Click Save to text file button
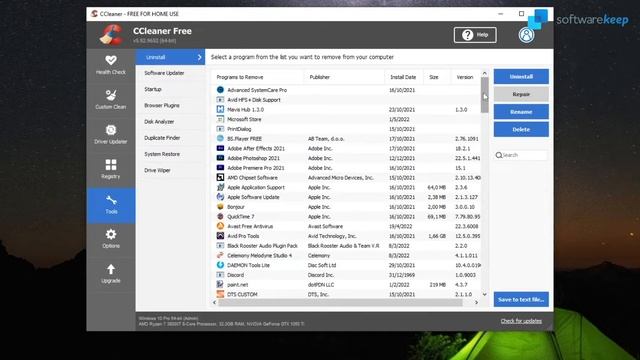The width and height of the screenshot is (640, 360). point(521,299)
